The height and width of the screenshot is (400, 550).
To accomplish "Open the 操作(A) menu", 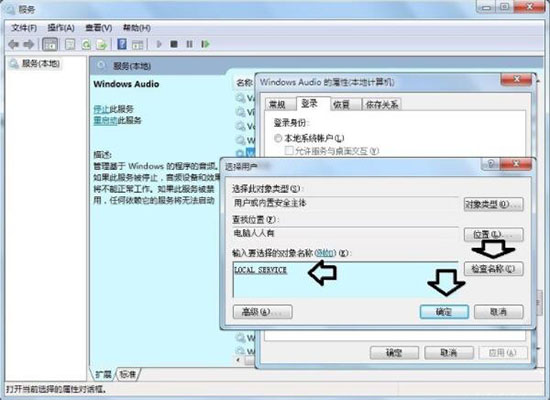I will 61,28.
